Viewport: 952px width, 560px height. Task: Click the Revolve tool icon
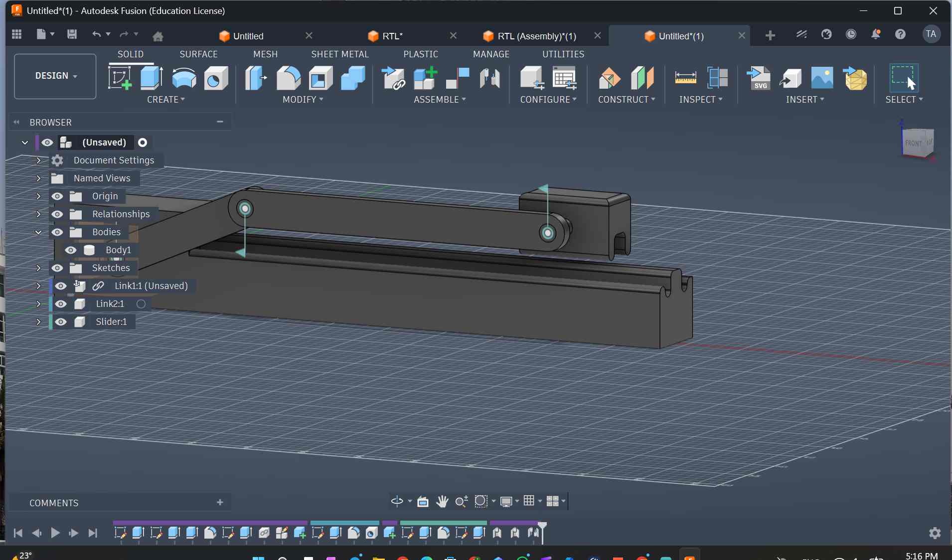pos(184,78)
